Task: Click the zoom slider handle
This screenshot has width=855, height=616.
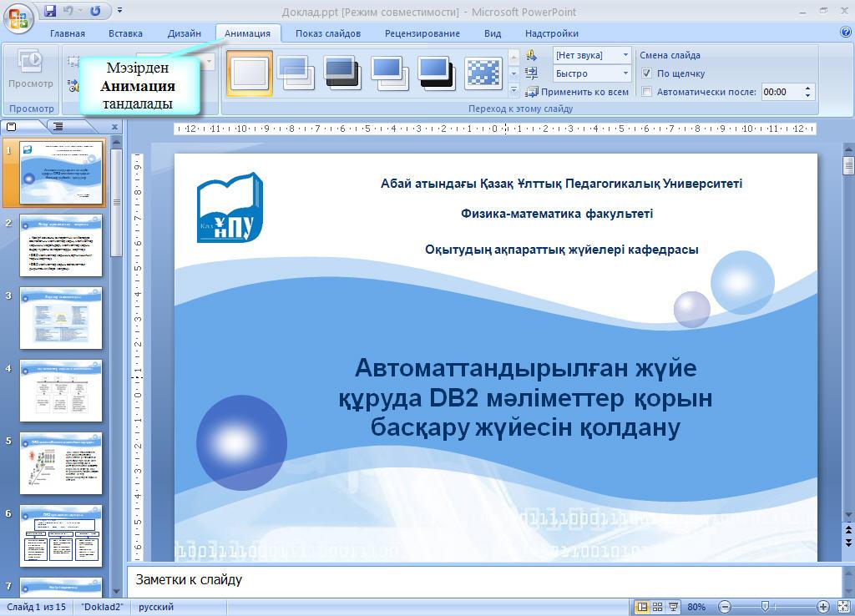Action: (x=765, y=607)
